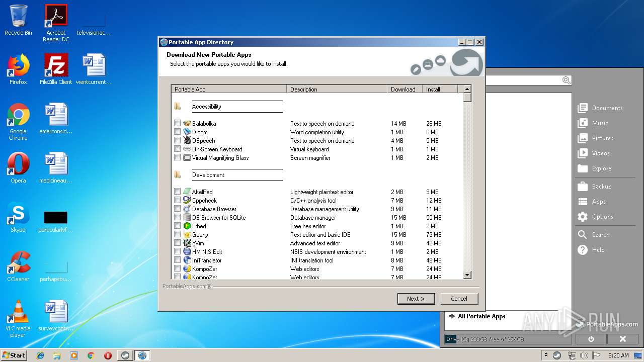
Task: Click the Windows Start button
Action: [x=14, y=355]
